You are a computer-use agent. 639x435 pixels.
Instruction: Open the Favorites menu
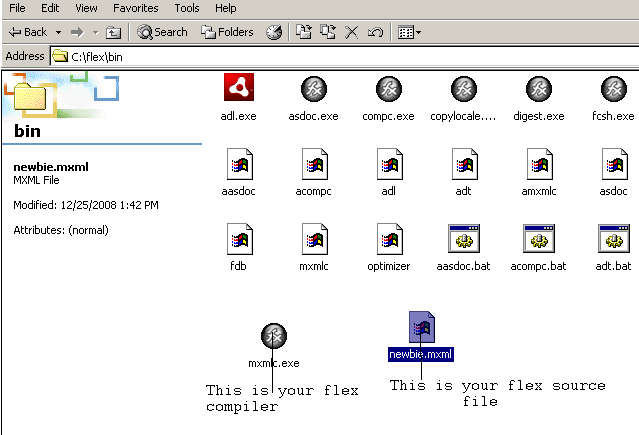point(136,8)
